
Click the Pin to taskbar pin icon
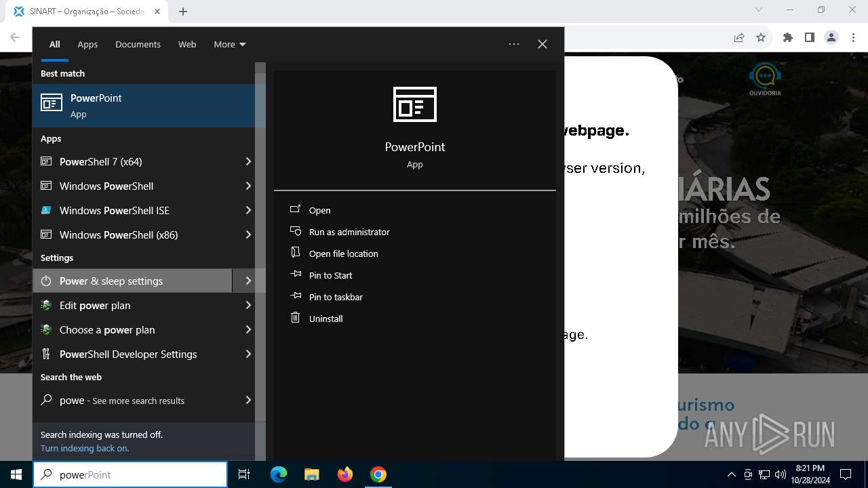coord(295,296)
